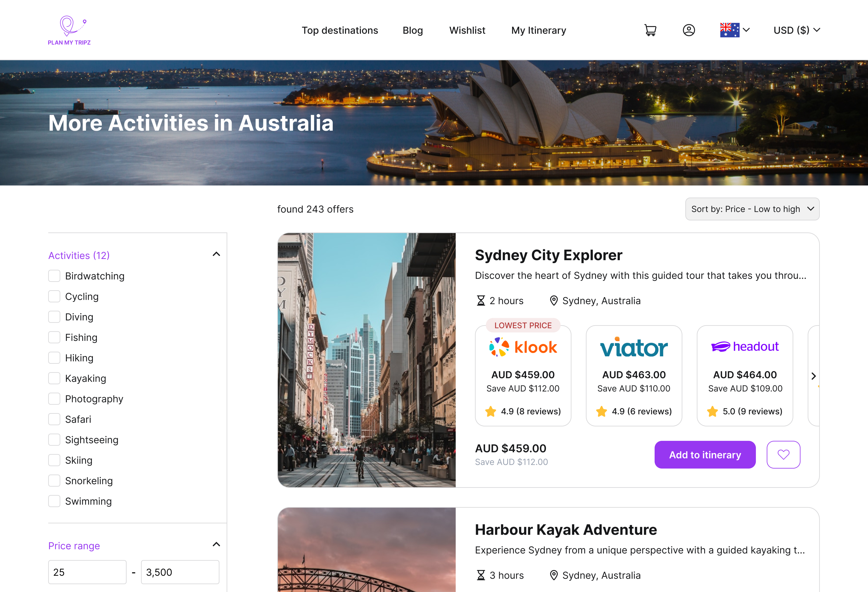Screen dimensions: 868x592
Task: Click the user account profile icon
Action: tap(689, 30)
